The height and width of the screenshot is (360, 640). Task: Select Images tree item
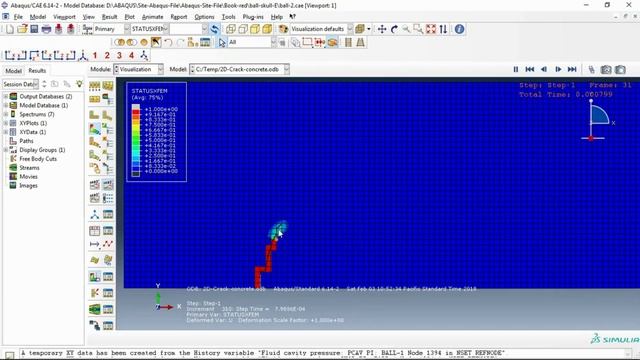pos(28,186)
